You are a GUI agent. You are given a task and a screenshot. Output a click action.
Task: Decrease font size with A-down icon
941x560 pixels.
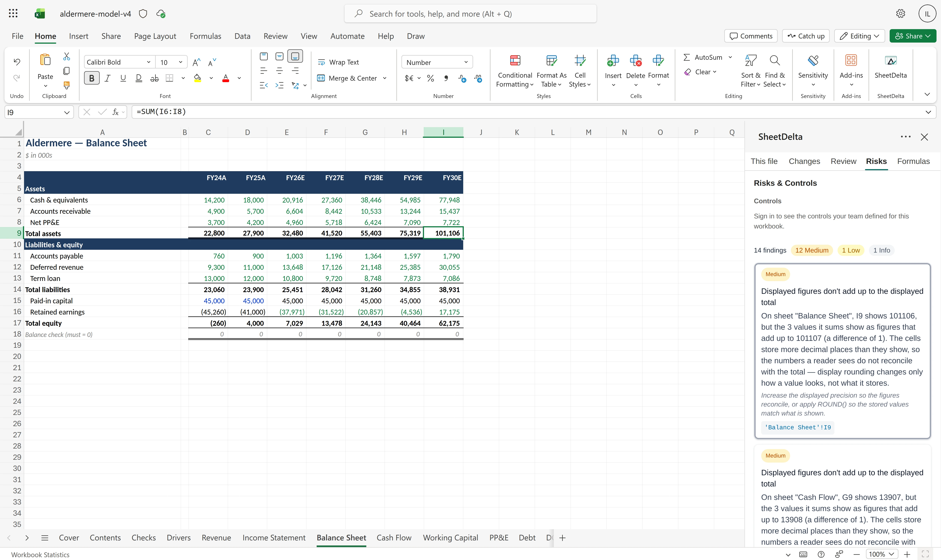212,62
